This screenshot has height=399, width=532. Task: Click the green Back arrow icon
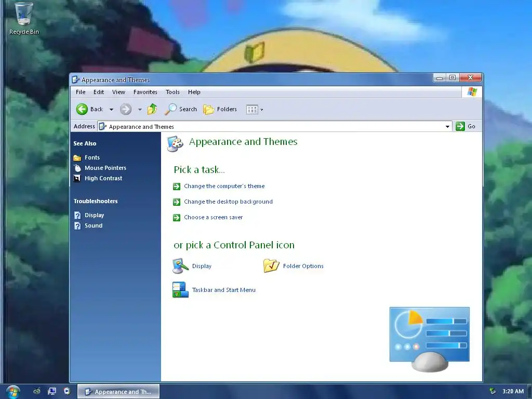(82, 109)
